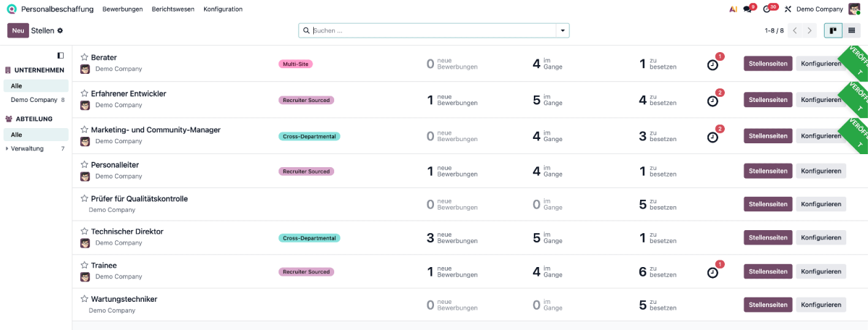Collapse the filter sidebar panel icon
Screen dimensions: 868x330
[60, 55]
